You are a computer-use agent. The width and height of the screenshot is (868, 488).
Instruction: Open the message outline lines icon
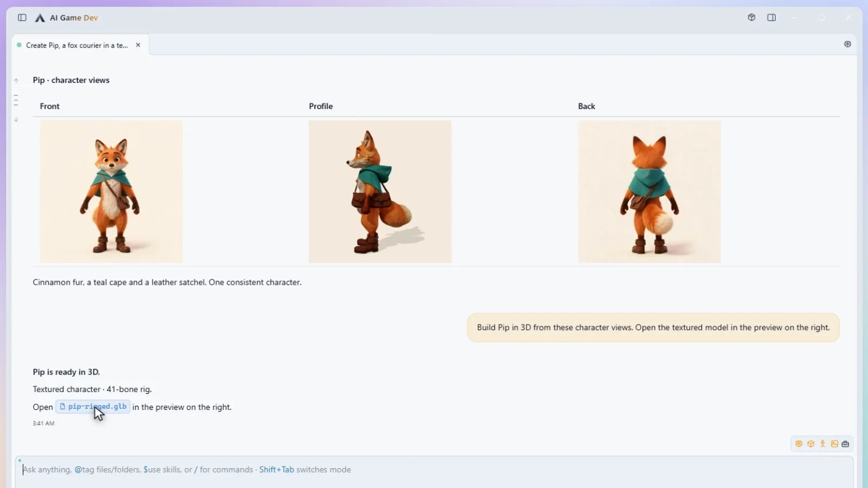tap(16, 100)
